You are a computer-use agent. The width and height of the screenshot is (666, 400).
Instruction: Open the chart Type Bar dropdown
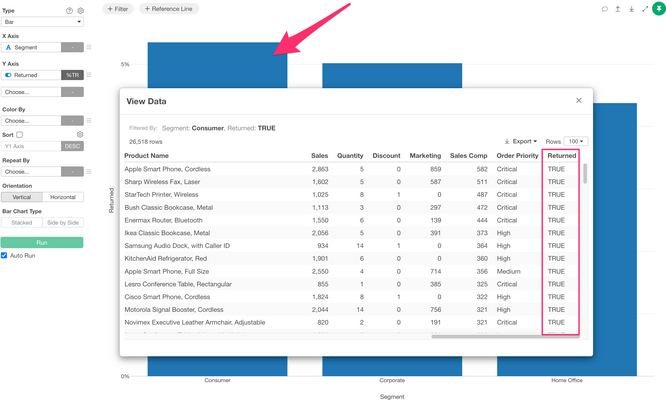coord(42,22)
